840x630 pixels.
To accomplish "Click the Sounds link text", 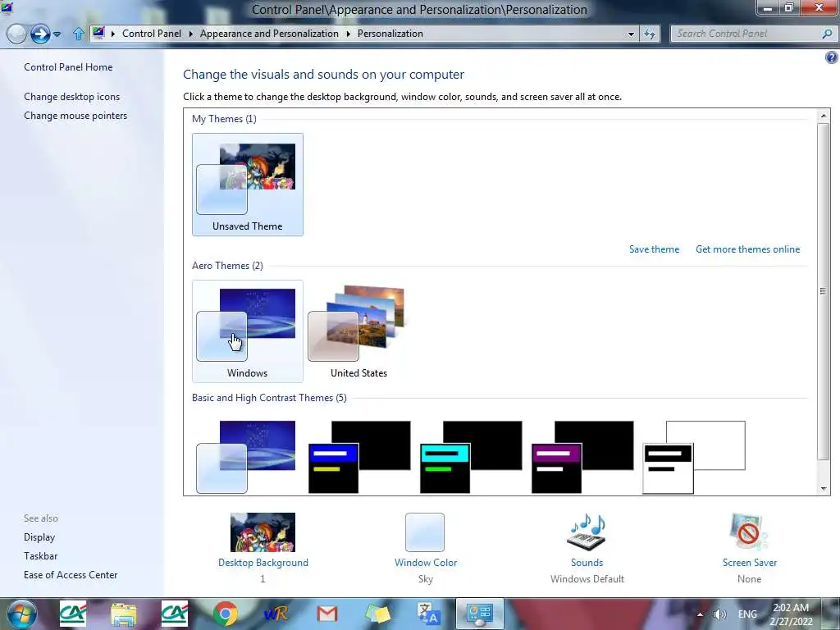I will tap(587, 563).
